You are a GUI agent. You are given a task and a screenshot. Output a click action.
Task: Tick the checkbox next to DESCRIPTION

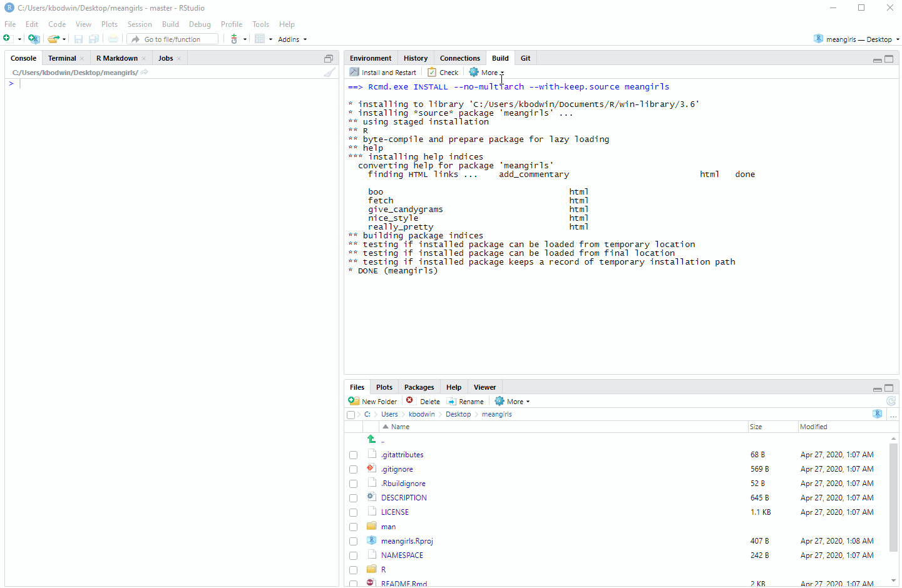[354, 499]
